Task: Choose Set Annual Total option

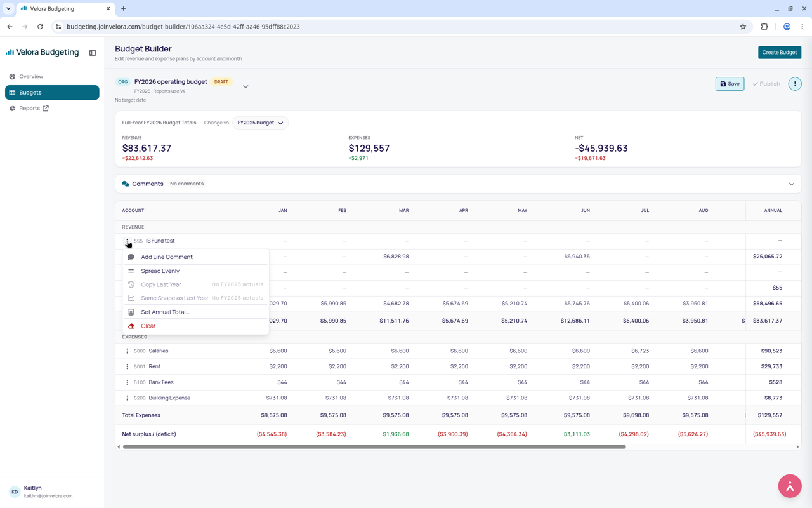Action: [x=195, y=312]
